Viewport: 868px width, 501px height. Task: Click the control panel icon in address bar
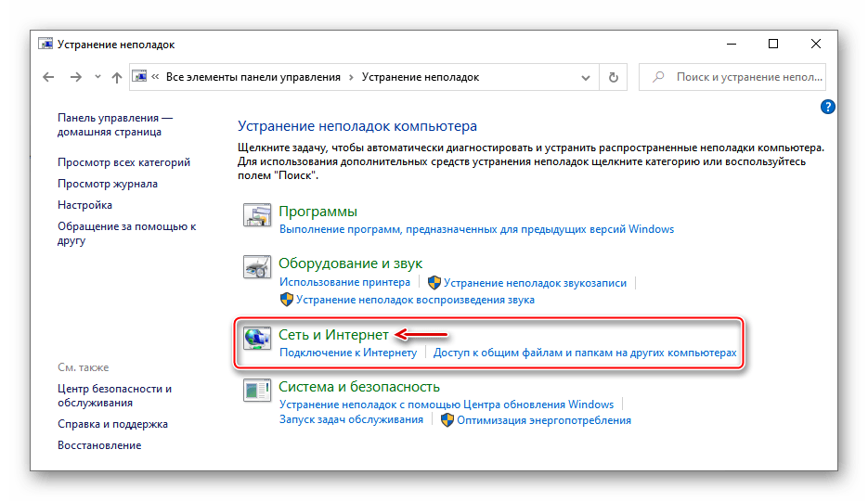point(140,76)
